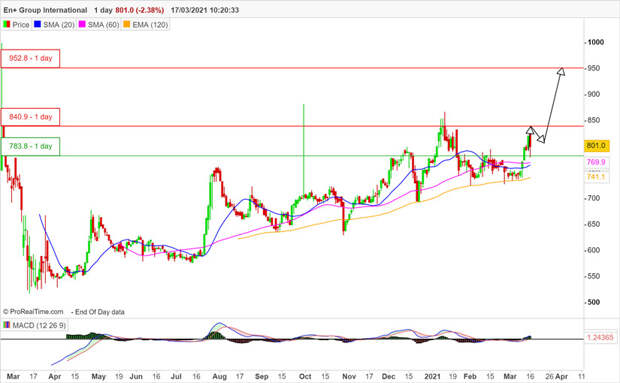Click the 952.8 - 1 day resistance label
Viewport: 620px width, 383px height.
(30, 58)
